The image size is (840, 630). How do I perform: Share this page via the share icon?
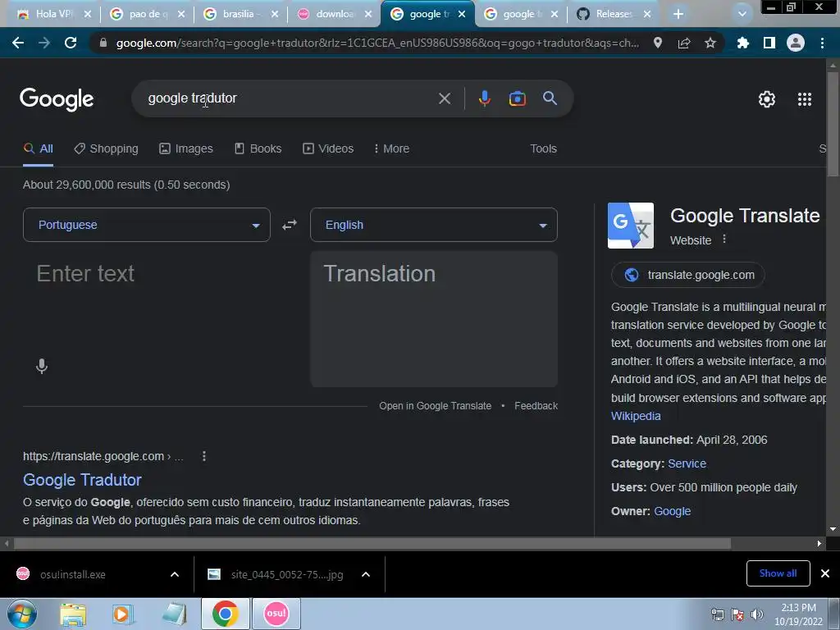click(684, 43)
